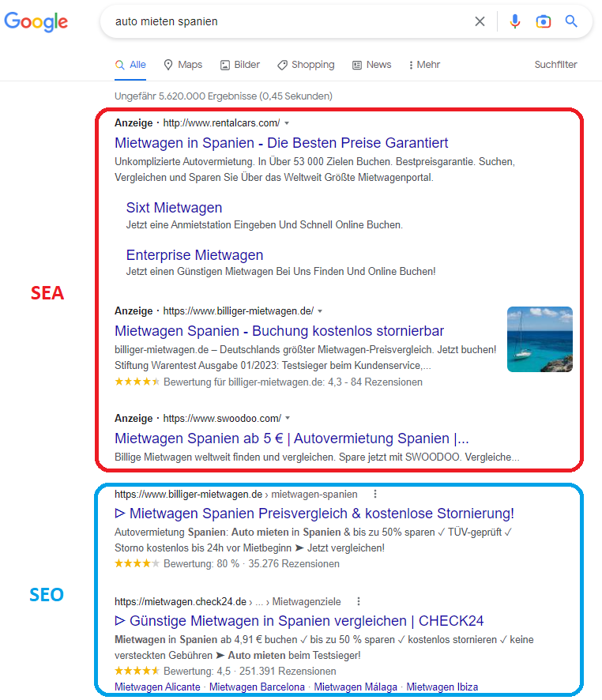Switch to the Maps tab

[183, 65]
